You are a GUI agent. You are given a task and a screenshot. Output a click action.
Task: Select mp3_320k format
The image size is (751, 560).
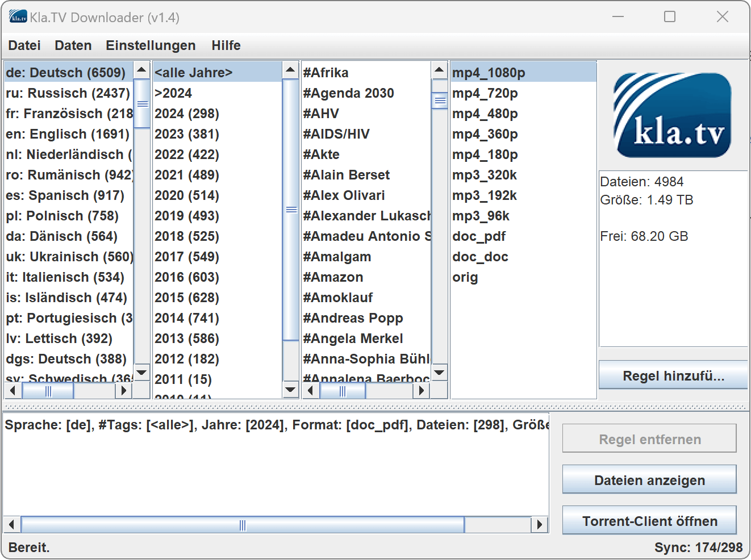pyautogui.click(x=485, y=175)
